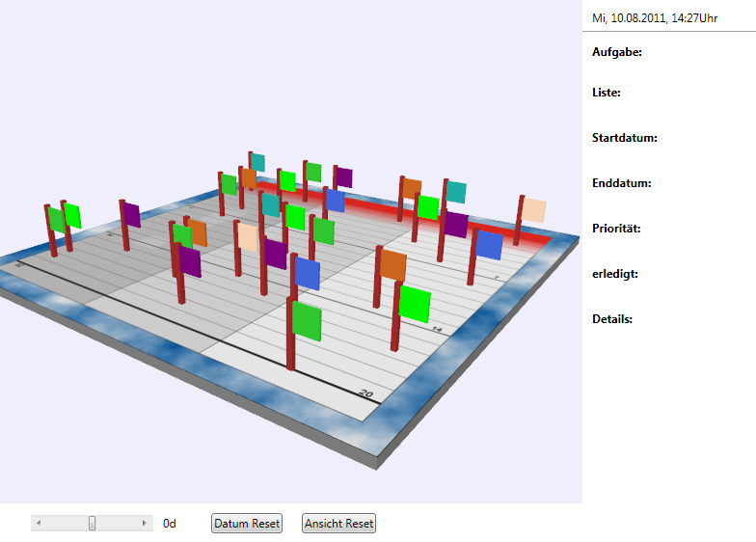Click the number 20 timeline marker
Viewport: 756px width, 542px height.
pyautogui.click(x=365, y=393)
